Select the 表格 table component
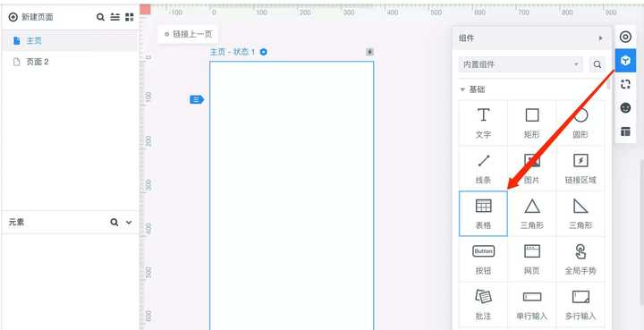 coord(483,214)
